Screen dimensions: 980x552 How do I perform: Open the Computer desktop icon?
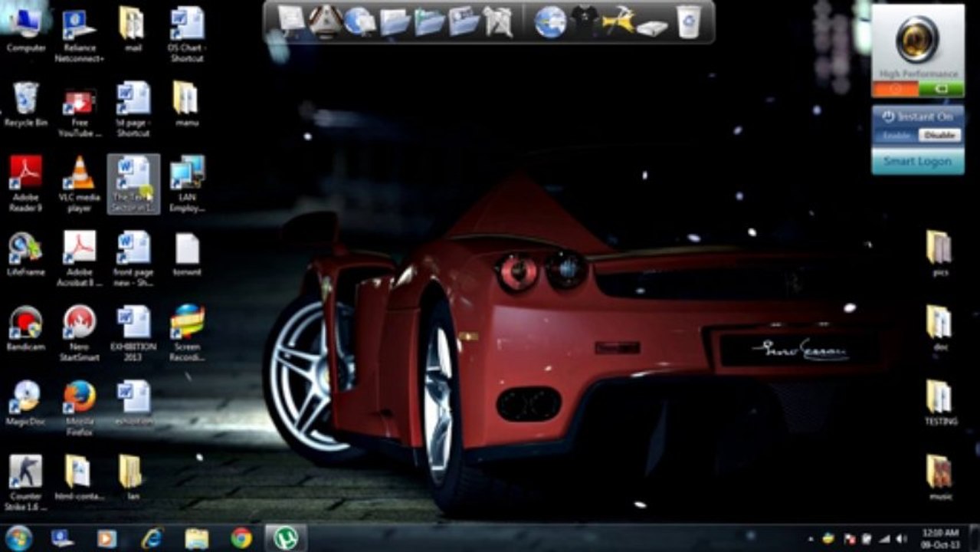26,31
